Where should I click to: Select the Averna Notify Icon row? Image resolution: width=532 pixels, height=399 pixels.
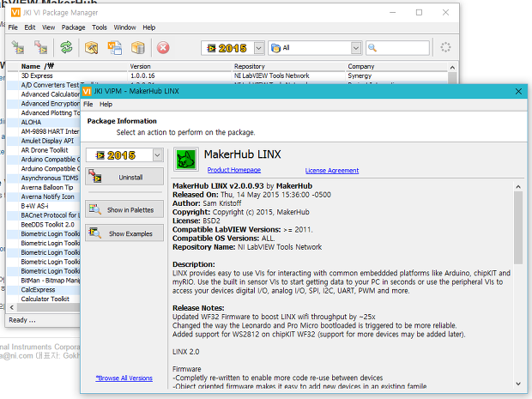click(x=44, y=196)
